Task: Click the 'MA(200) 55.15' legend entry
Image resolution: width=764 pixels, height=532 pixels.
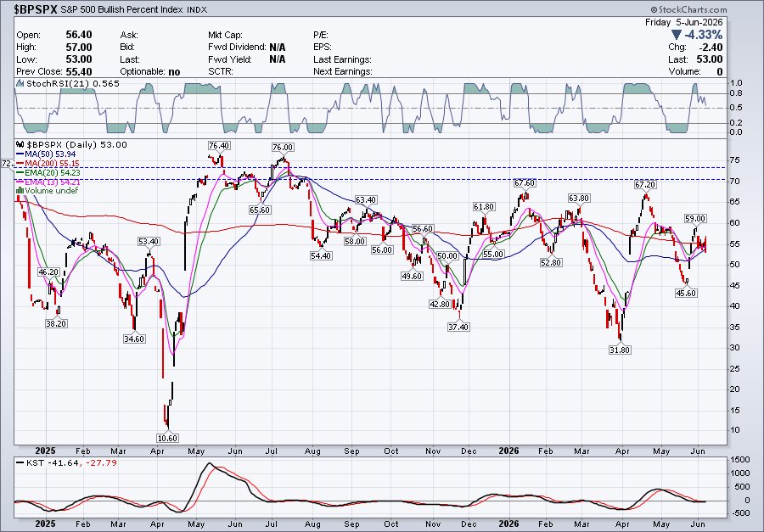Action: (53, 164)
